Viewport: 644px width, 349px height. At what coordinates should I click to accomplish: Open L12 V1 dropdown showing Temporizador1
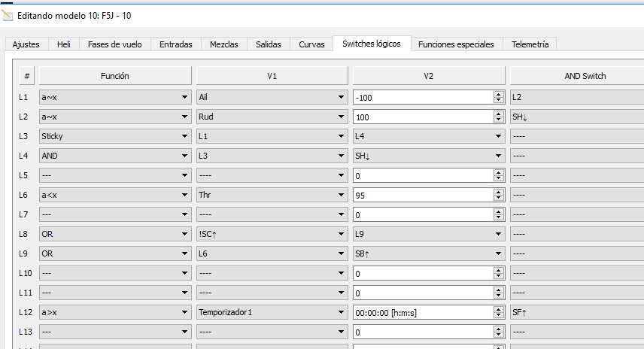coord(271,312)
